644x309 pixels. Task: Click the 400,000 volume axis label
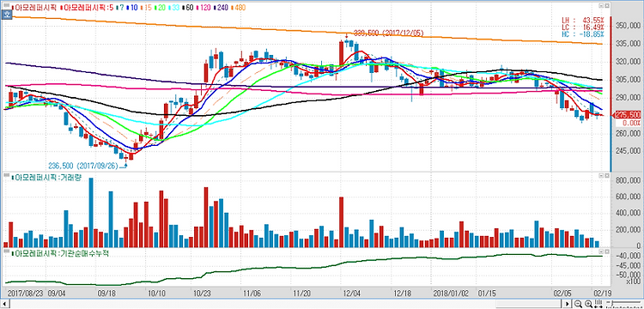click(x=628, y=214)
